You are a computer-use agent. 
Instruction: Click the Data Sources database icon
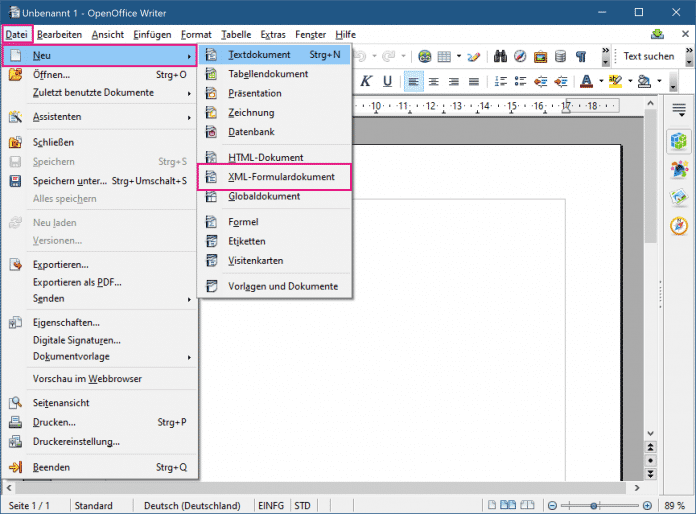pyautogui.click(x=559, y=56)
